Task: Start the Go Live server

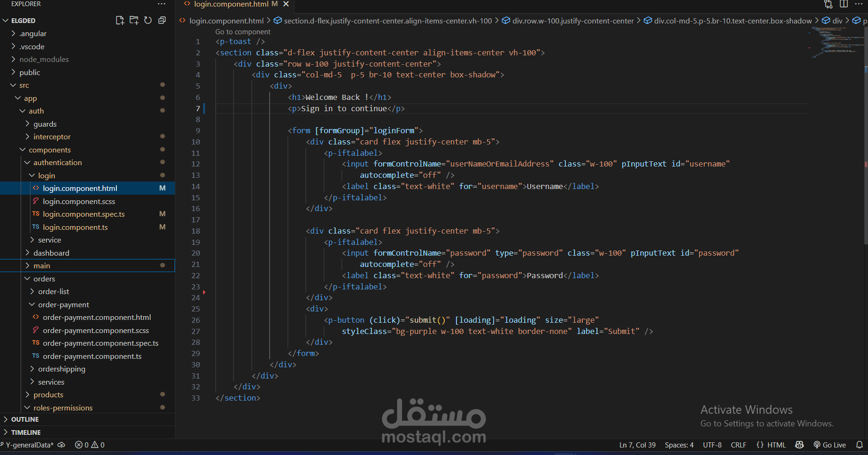Action: [x=830, y=445]
